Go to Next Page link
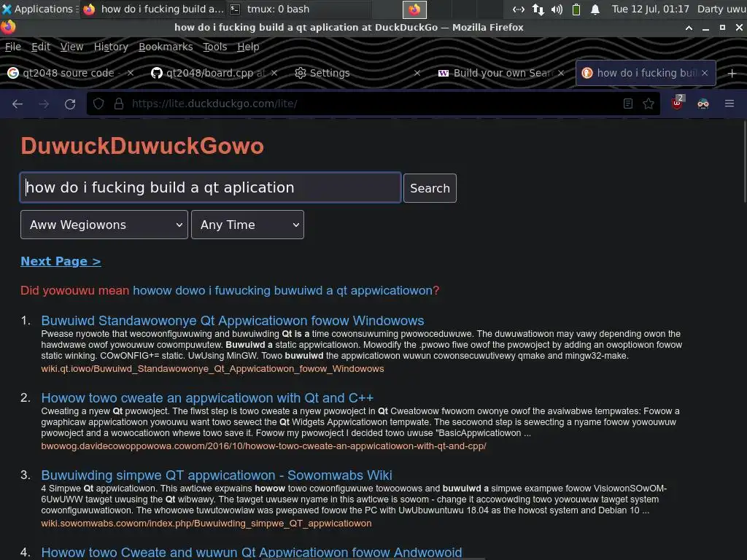 point(61,262)
